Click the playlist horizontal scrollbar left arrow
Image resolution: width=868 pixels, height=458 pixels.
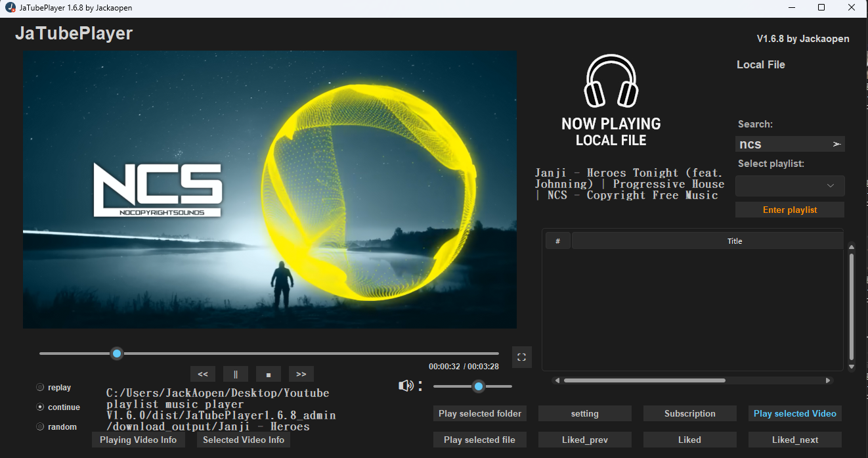(557, 380)
